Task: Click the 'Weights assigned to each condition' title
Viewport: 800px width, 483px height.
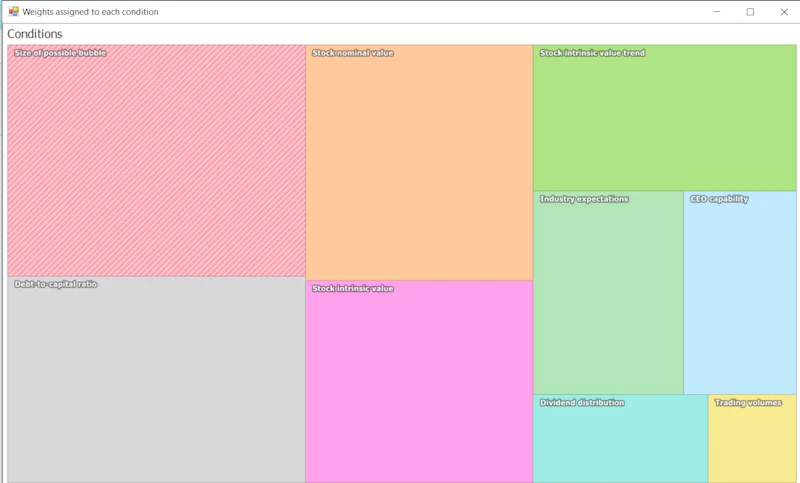Action: 90,12
